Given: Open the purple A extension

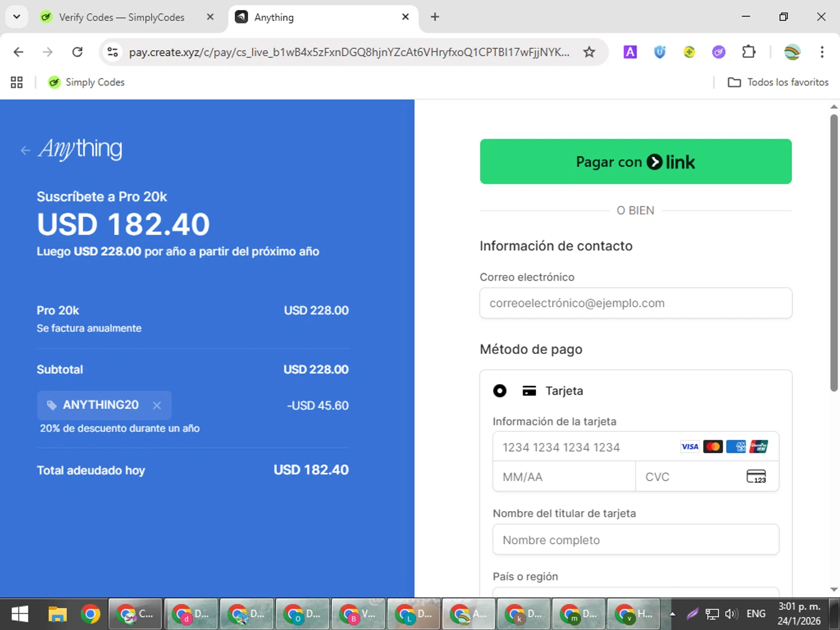Looking at the screenshot, I should pos(630,52).
